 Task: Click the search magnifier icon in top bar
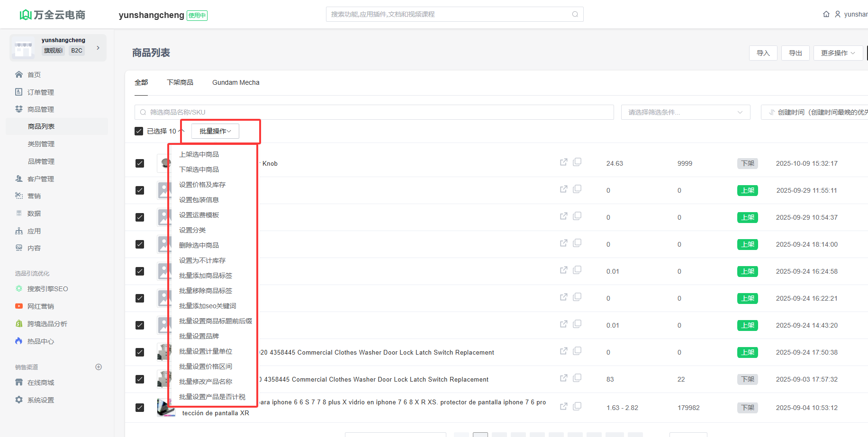point(575,14)
